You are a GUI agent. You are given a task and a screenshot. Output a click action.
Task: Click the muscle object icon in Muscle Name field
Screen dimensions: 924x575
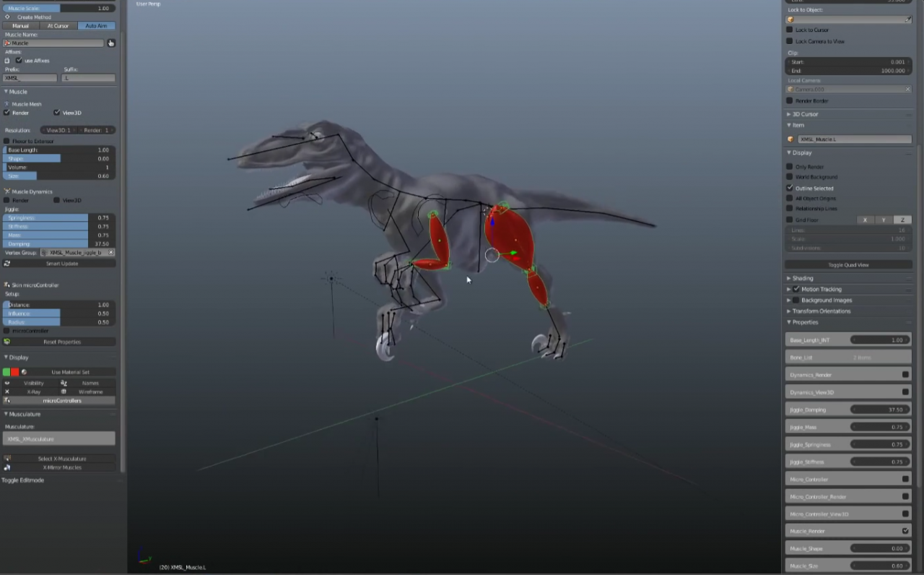pos(7,43)
